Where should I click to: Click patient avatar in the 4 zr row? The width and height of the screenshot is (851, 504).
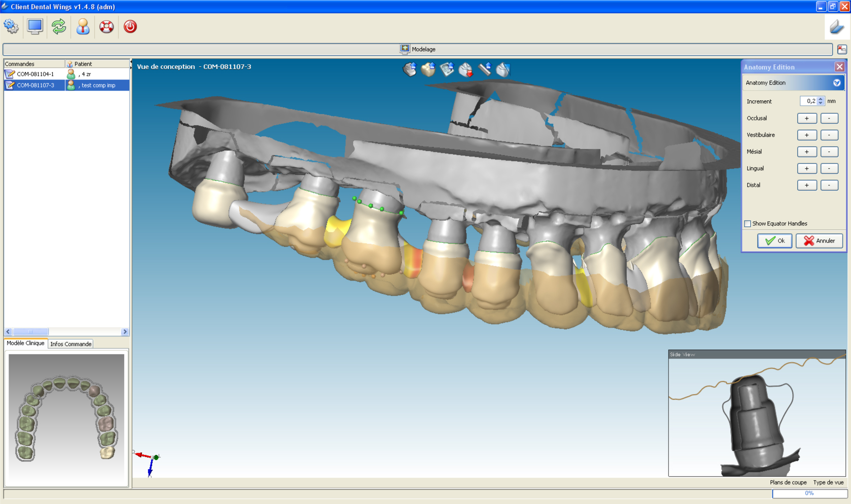click(71, 74)
